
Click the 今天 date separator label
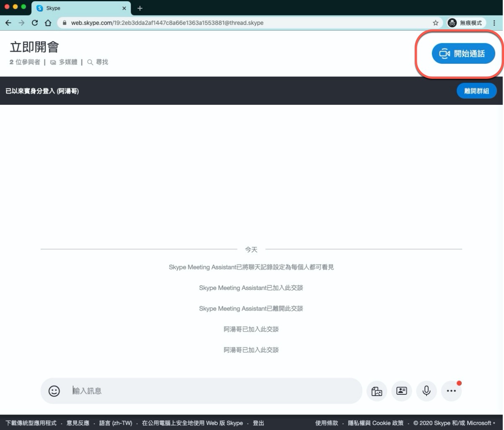(x=251, y=249)
